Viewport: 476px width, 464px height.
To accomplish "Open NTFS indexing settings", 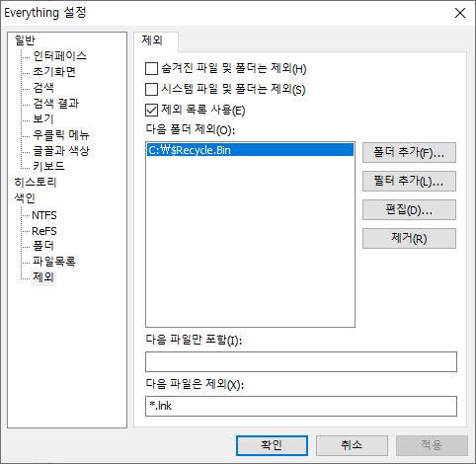I will 44,215.
